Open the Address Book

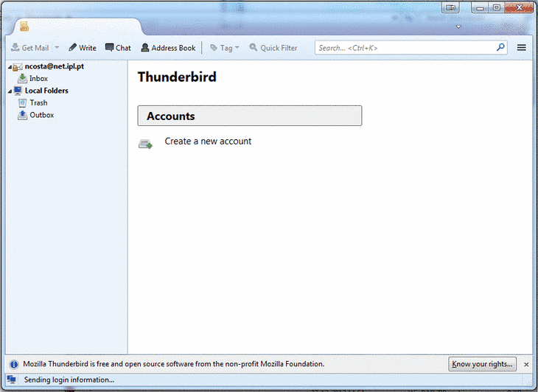168,48
